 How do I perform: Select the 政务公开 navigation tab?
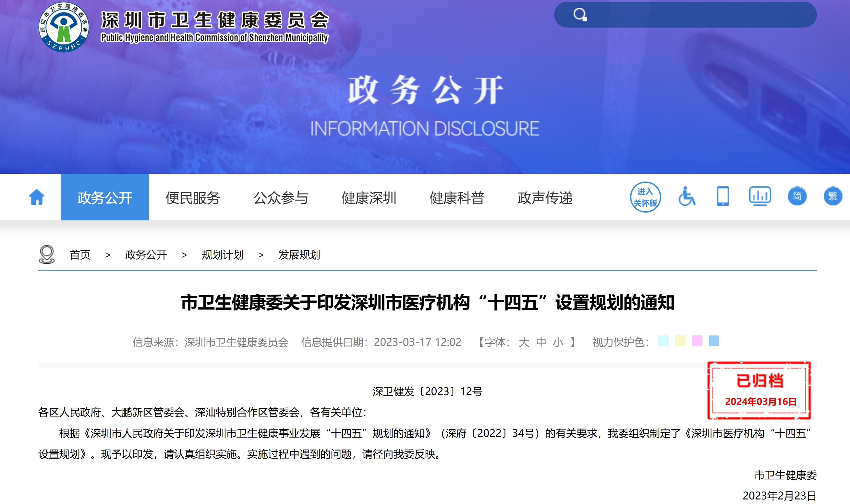(x=105, y=197)
